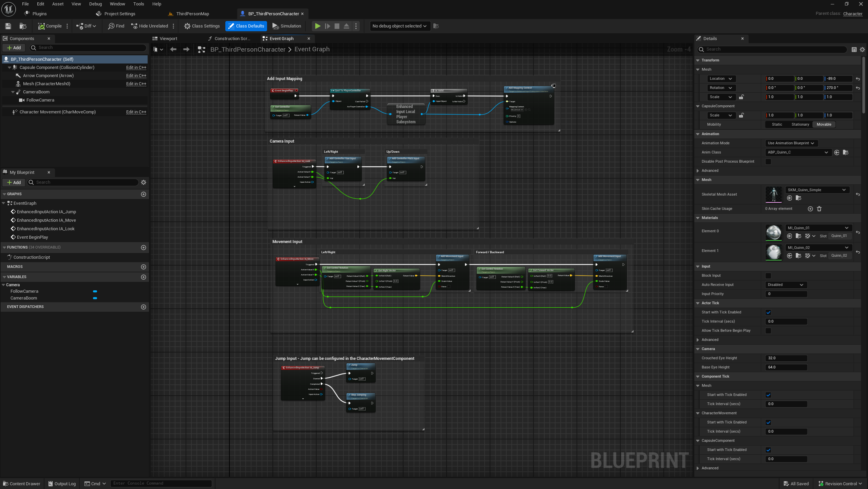Add Skin Cache Usage array element
Screen dimensions: 868x489
click(810, 209)
